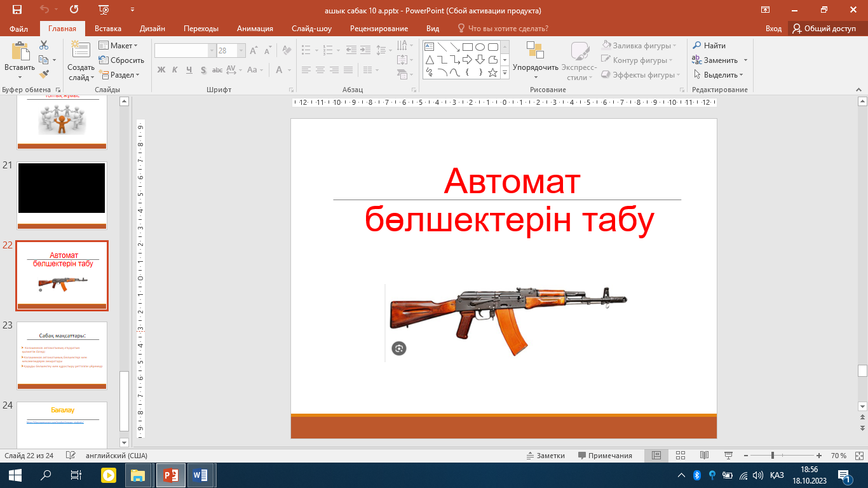Viewport: 868px width, 488px height.
Task: Switch to the Дизайн tab
Action: coord(153,29)
